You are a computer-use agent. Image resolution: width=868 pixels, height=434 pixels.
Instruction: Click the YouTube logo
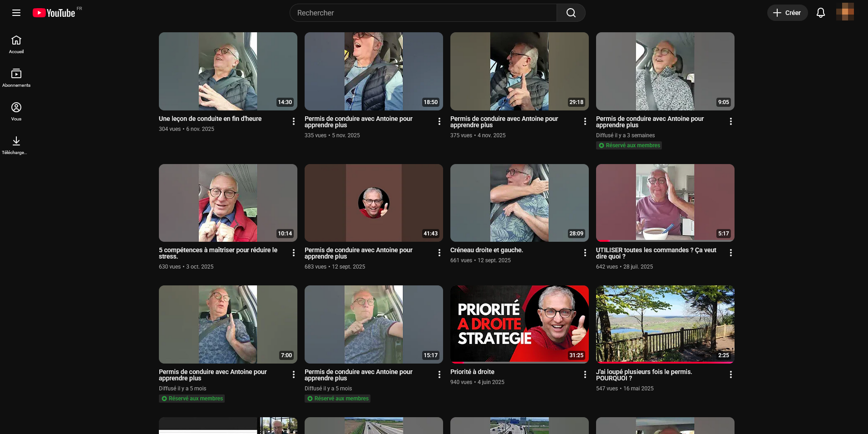[x=54, y=13]
